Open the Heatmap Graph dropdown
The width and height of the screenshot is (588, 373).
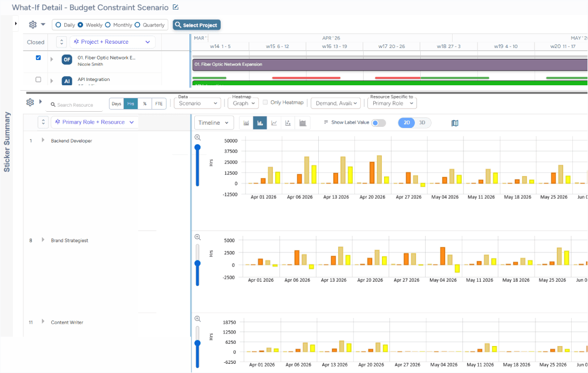tap(243, 103)
